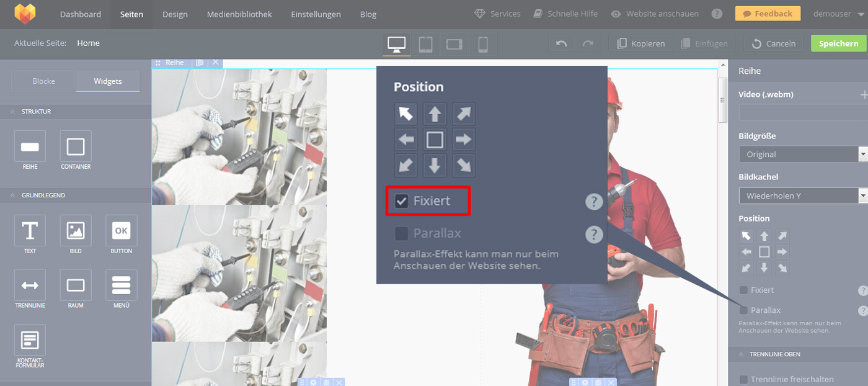Switch to the Blöcke tab
Image resolution: width=868 pixels, height=386 pixels.
coord(44,81)
